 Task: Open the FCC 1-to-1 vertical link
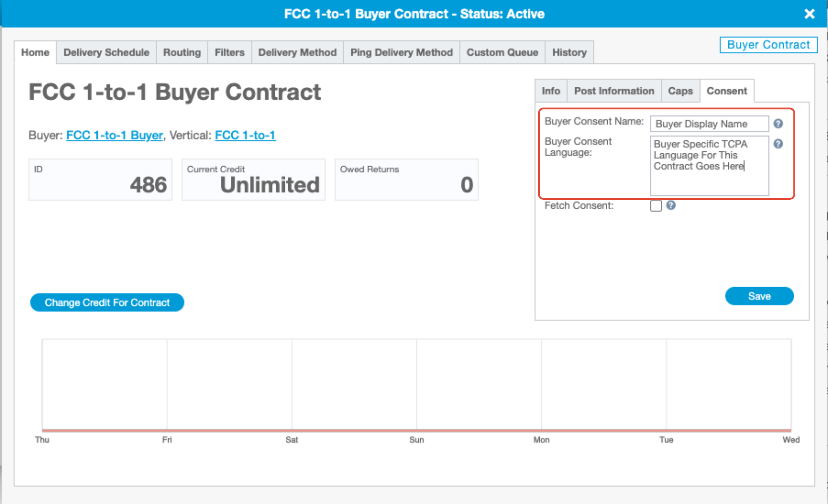(245, 135)
